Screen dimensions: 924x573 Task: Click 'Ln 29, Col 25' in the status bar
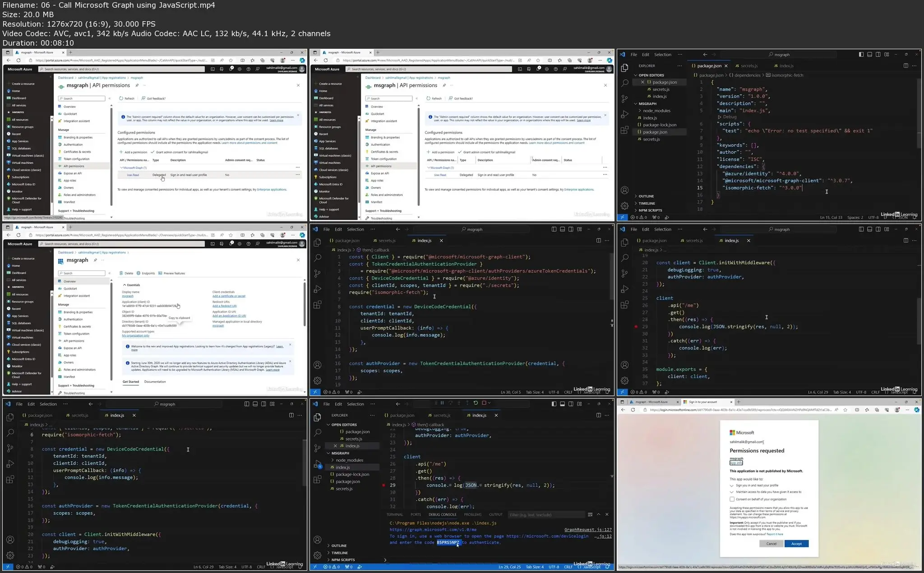tap(509, 567)
